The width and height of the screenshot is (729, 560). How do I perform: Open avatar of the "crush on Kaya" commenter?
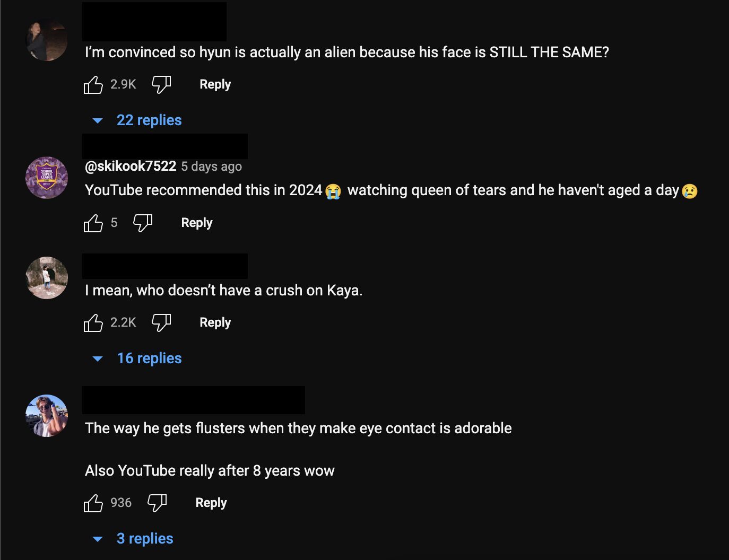coord(47,278)
